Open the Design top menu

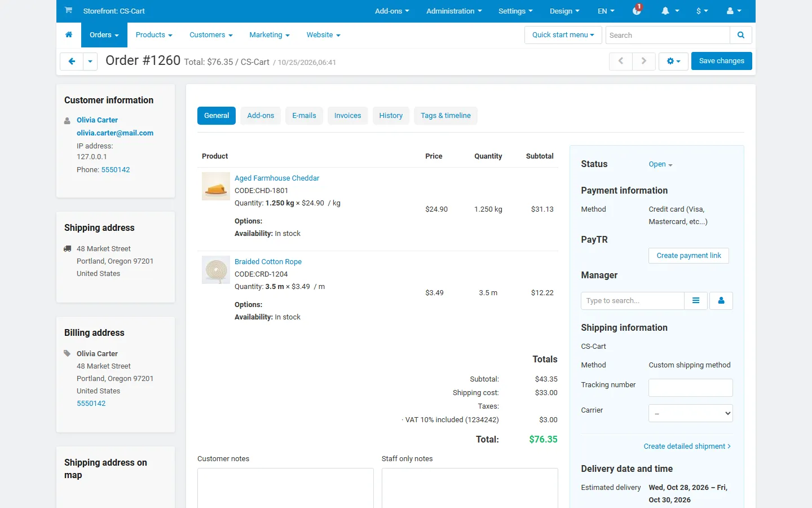click(564, 11)
